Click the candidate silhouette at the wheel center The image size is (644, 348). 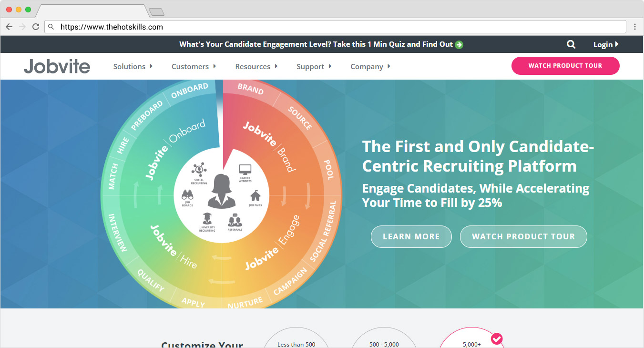coord(222,191)
